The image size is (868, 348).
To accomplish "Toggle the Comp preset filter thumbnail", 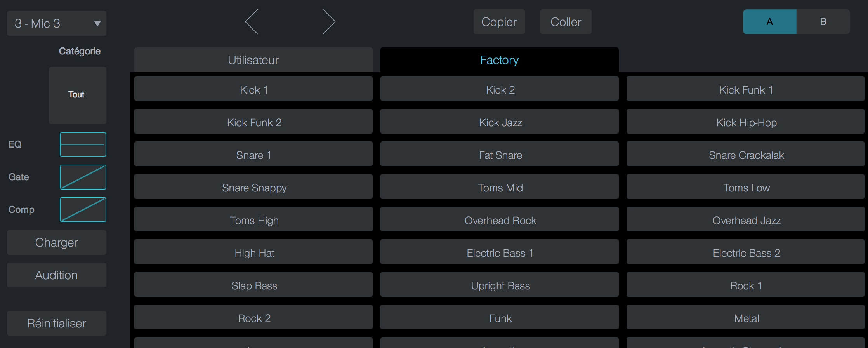I will (x=83, y=210).
